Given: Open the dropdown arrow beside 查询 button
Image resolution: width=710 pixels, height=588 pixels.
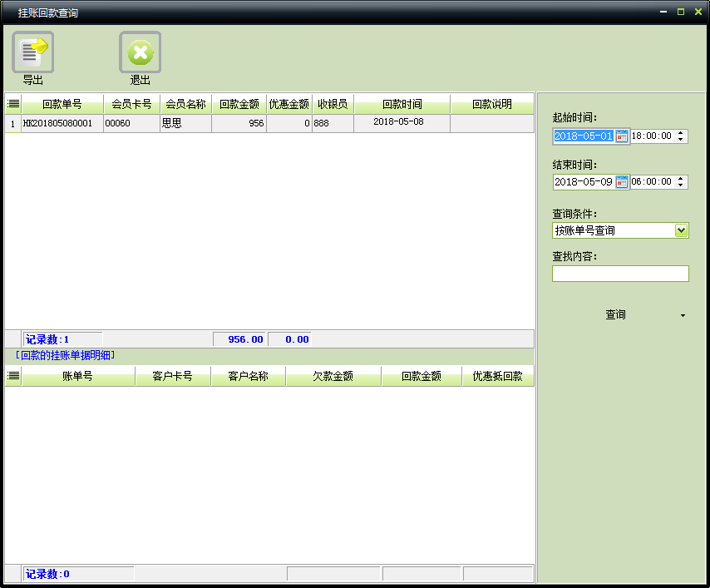Looking at the screenshot, I should tap(683, 316).
